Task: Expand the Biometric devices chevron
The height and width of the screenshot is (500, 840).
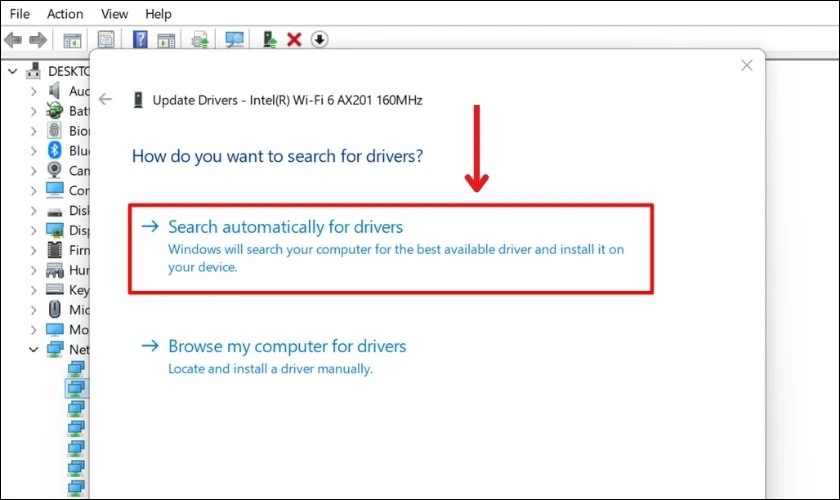Action: click(33, 131)
